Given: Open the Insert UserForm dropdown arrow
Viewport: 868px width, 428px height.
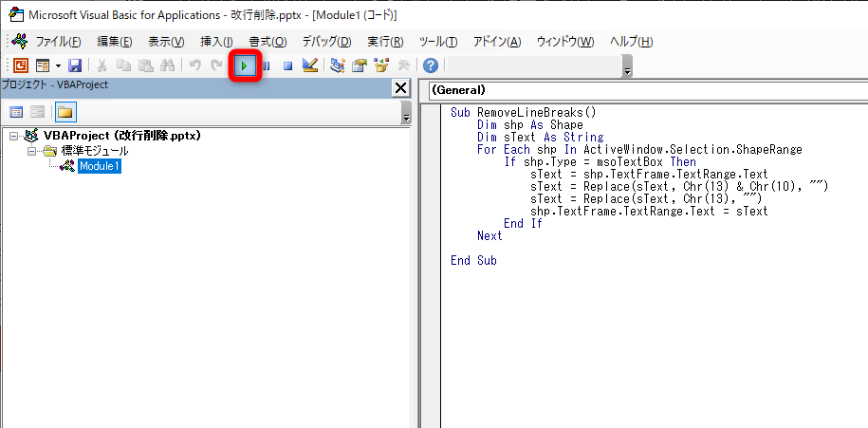Looking at the screenshot, I should point(58,66).
